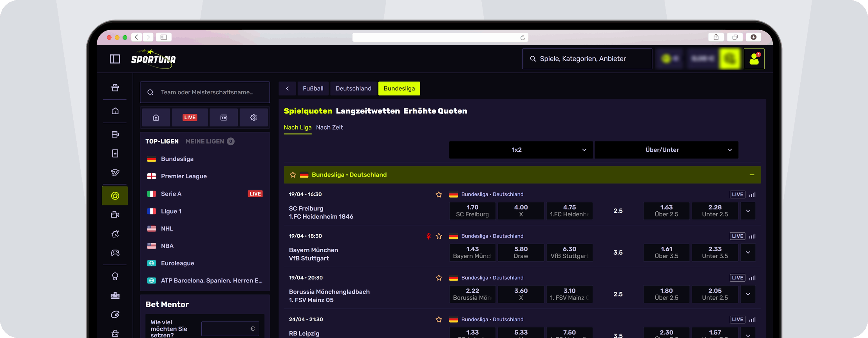Open statistics bars icon for Bayern München match
This screenshot has height=338, width=868.
(752, 236)
